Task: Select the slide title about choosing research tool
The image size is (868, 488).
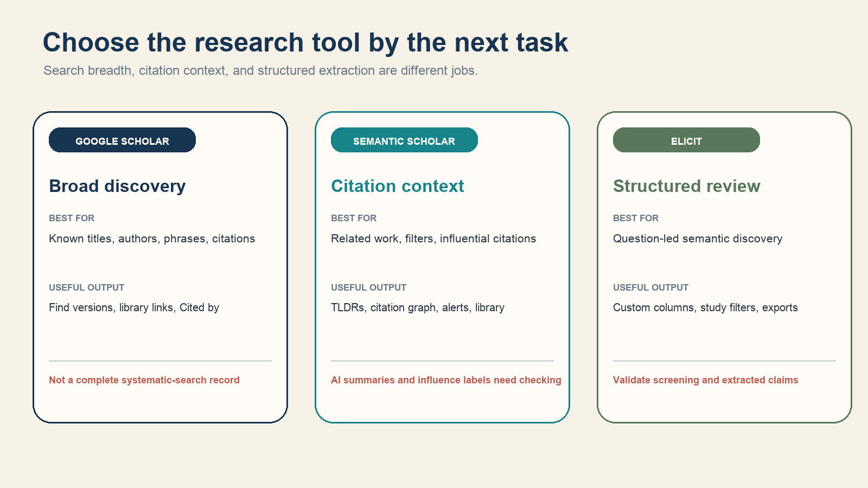Action: pyautogui.click(x=305, y=42)
